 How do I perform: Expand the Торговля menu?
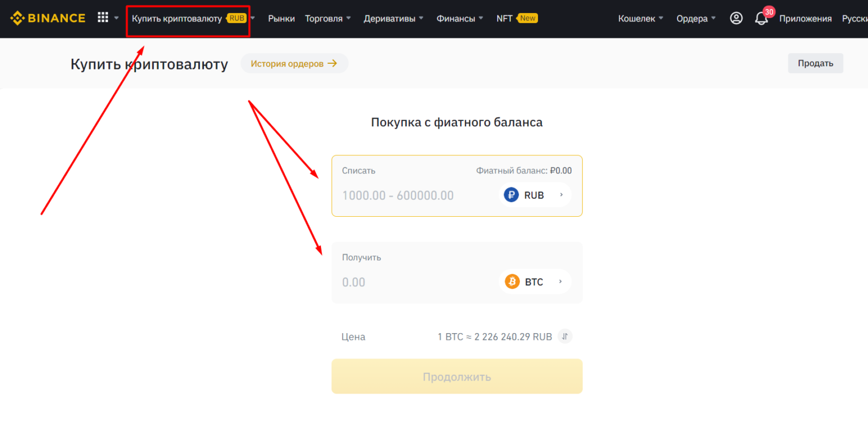point(328,19)
